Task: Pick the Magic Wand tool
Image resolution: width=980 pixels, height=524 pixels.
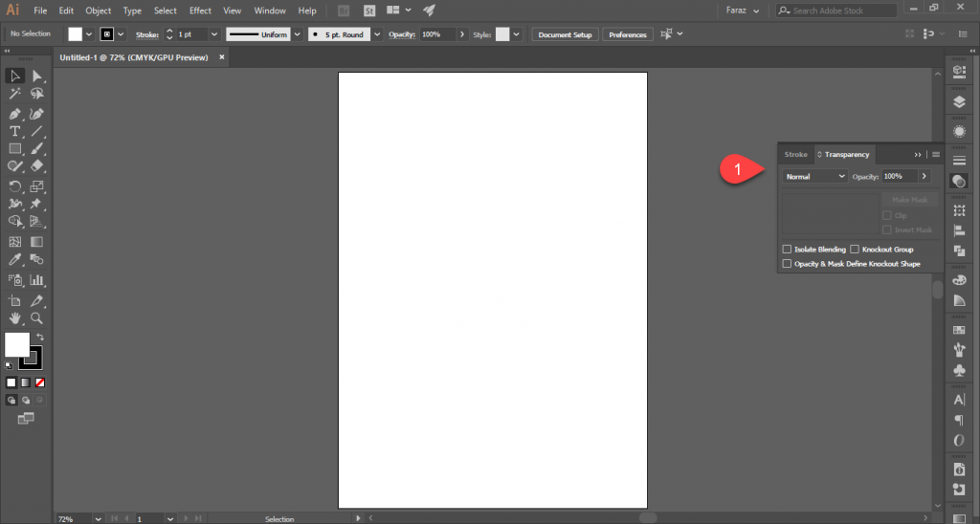Action: [15, 94]
